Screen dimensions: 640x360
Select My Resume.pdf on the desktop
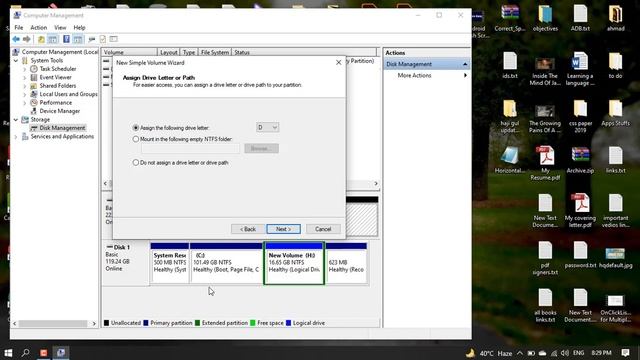tap(545, 163)
